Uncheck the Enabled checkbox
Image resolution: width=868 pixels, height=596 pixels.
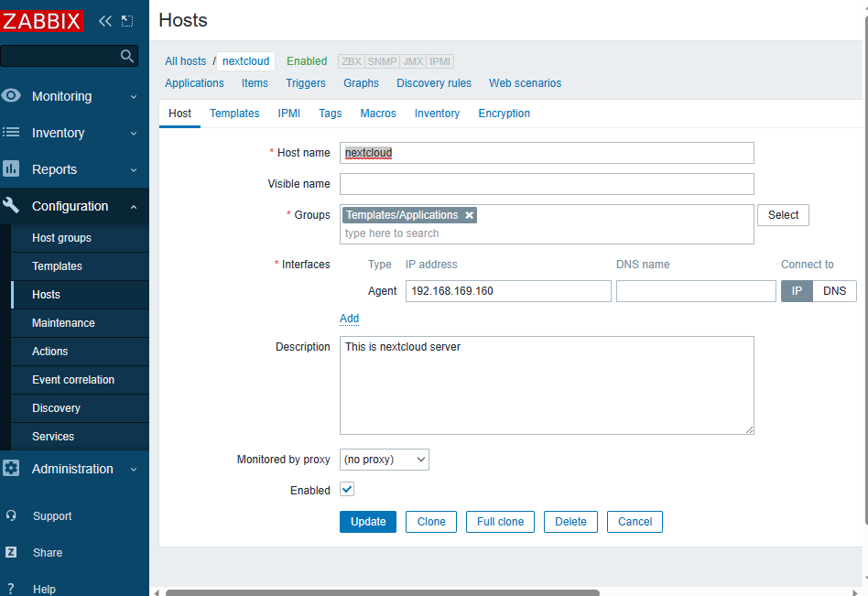(x=347, y=489)
